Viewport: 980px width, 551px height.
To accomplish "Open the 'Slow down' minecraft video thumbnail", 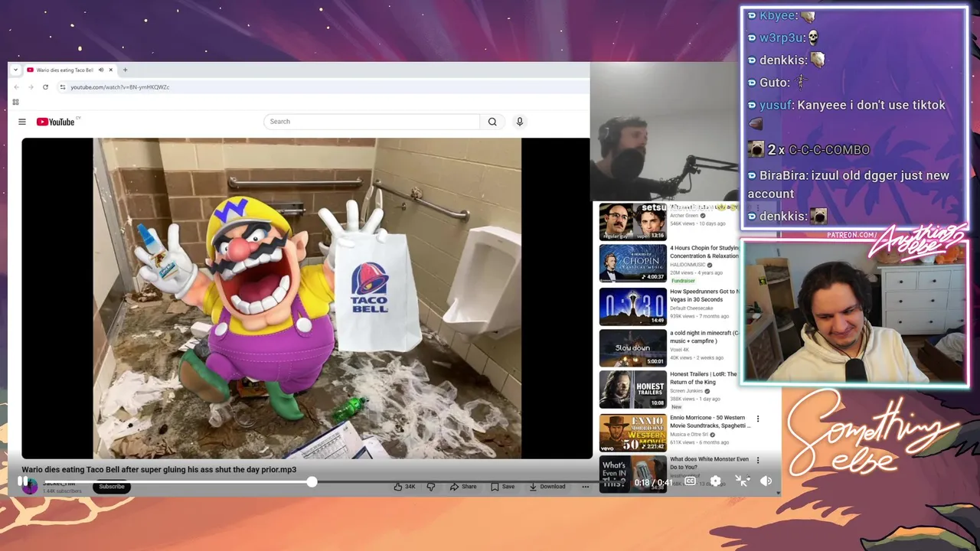I will point(632,348).
